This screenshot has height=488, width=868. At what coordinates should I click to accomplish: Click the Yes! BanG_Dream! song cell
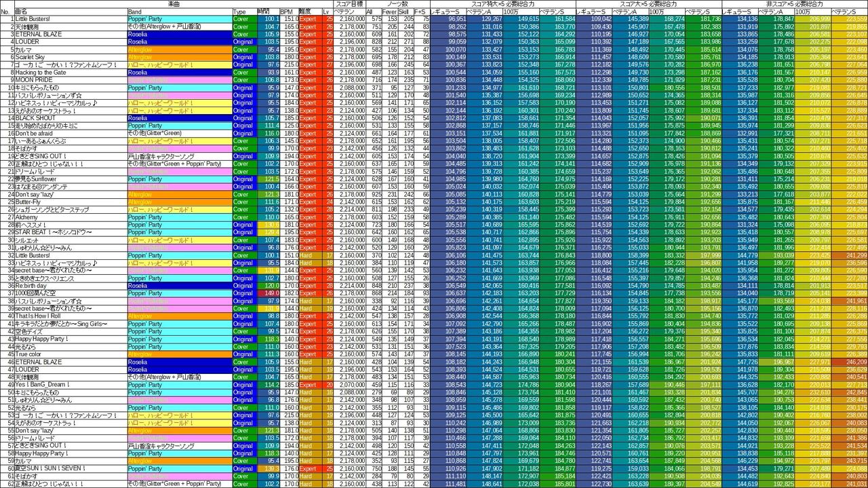(70, 384)
